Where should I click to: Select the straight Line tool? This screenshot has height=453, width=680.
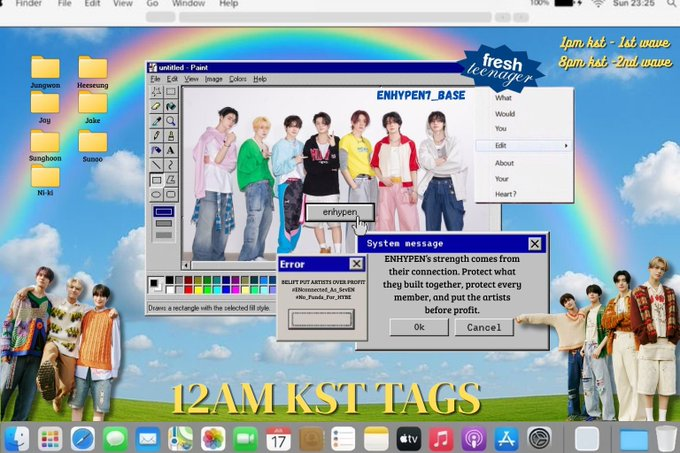click(x=156, y=165)
